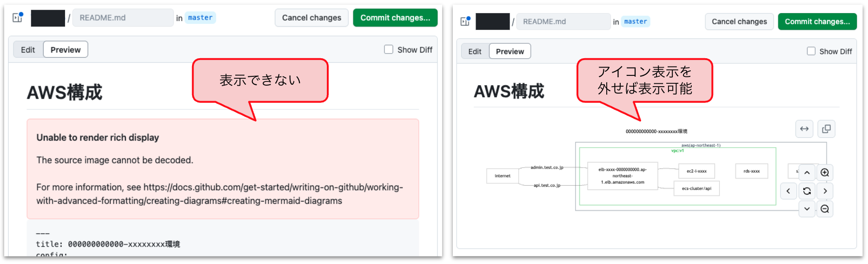Pan the diagram down
The image size is (868, 264).
point(807,209)
